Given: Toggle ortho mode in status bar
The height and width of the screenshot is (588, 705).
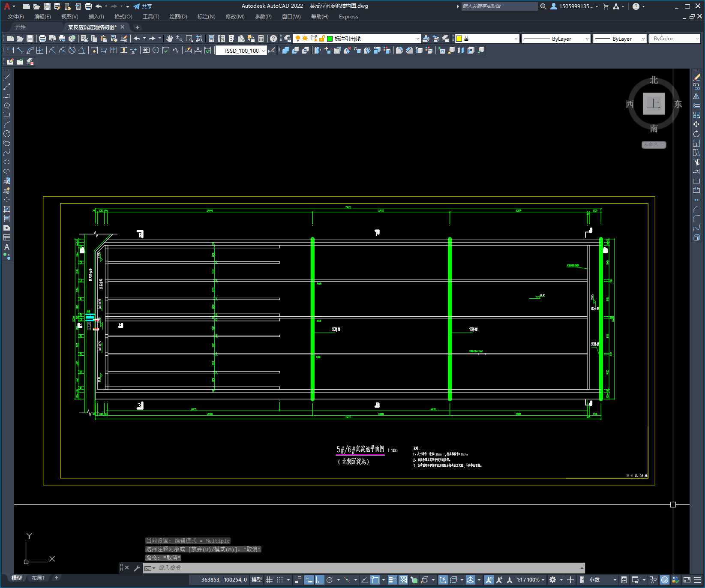Looking at the screenshot, I should pyautogui.click(x=320, y=580).
